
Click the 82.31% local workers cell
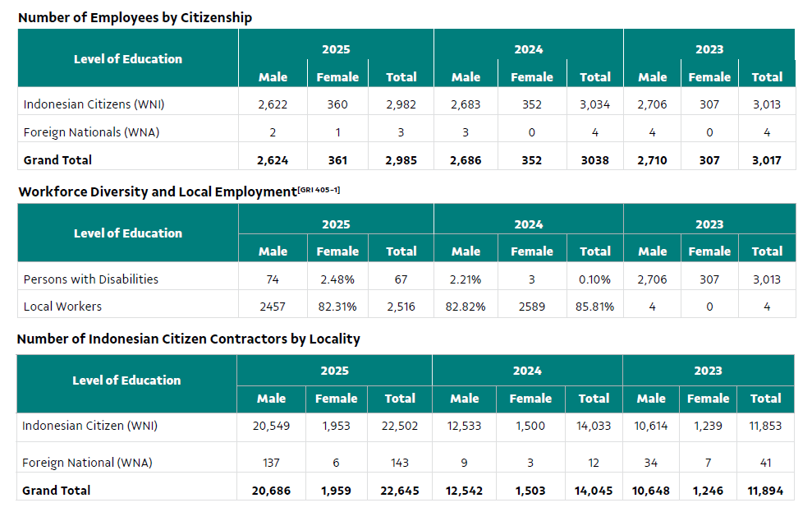click(x=337, y=307)
